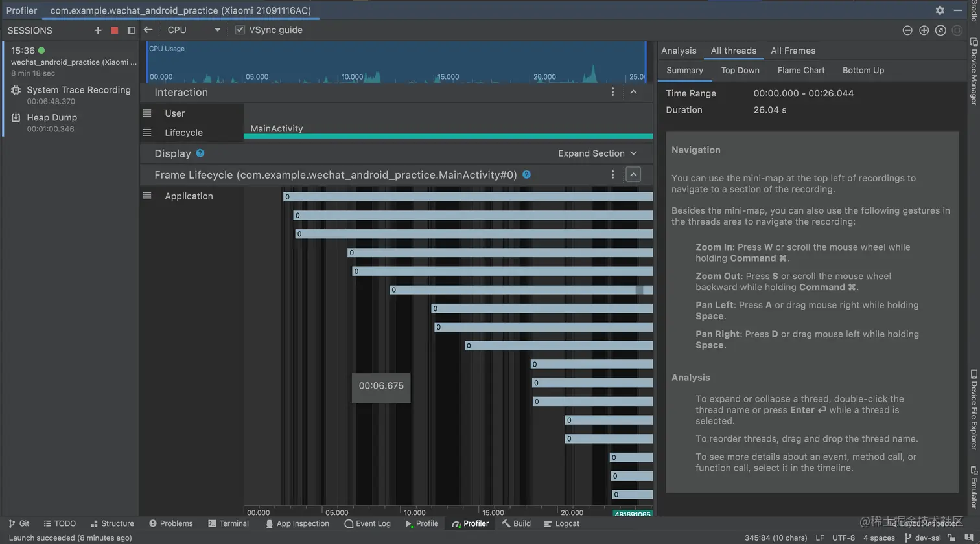
Task: Show help for the Display section
Action: (x=200, y=153)
